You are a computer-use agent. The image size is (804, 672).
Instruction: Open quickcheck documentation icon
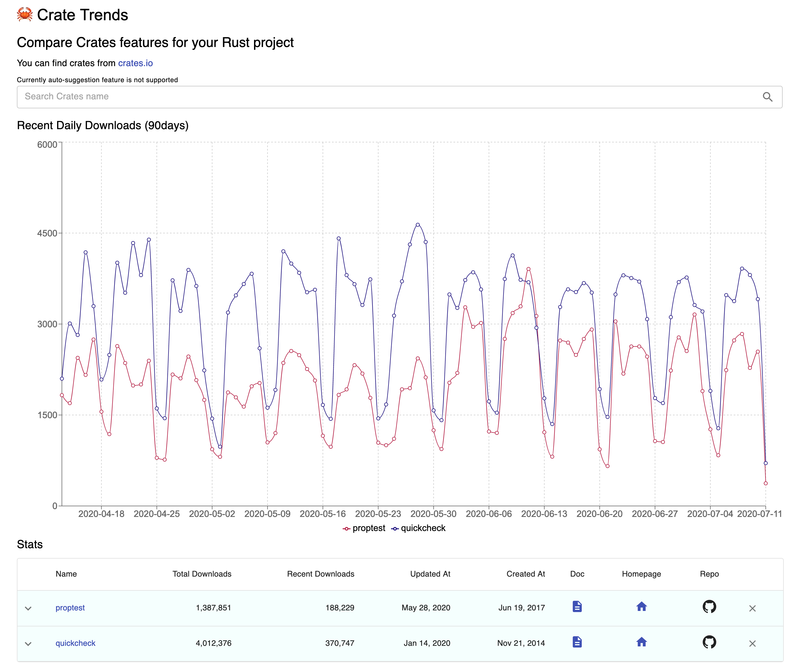pos(577,642)
